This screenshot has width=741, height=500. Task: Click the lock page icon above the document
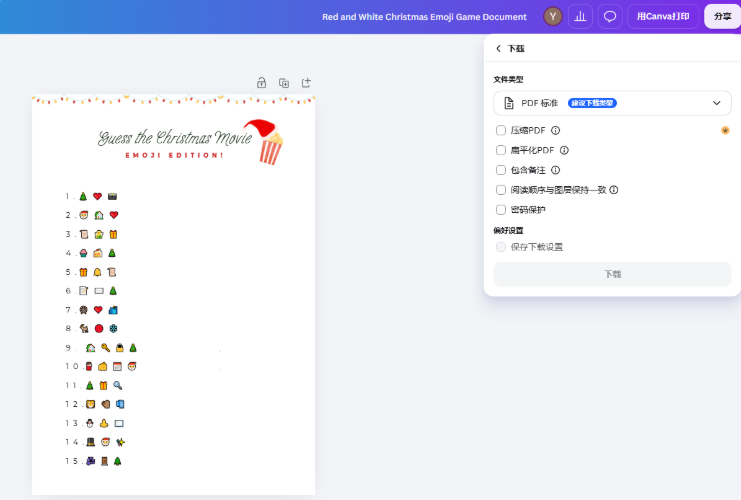(x=261, y=83)
